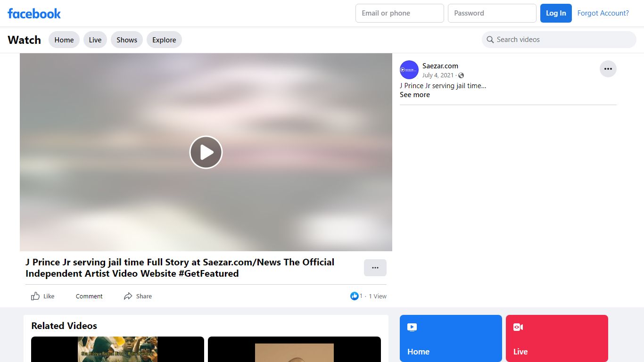Open the blue Home card
This screenshot has height=362, width=644.
click(451, 338)
